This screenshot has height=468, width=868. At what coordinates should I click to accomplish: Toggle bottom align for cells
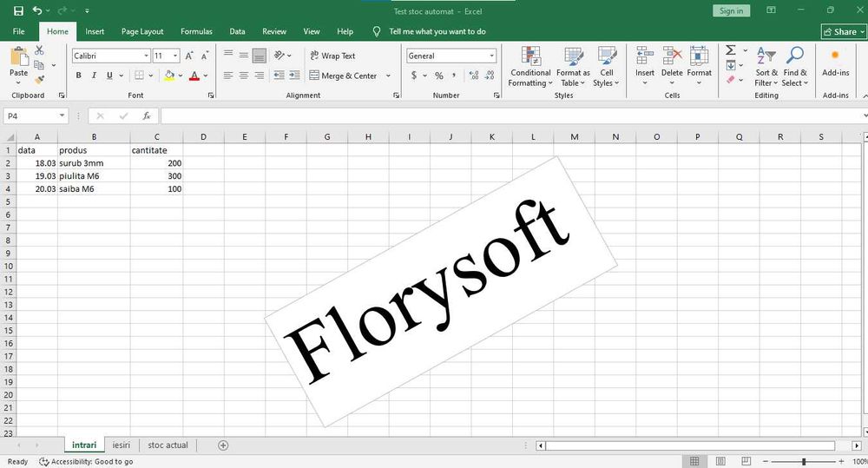(259, 56)
